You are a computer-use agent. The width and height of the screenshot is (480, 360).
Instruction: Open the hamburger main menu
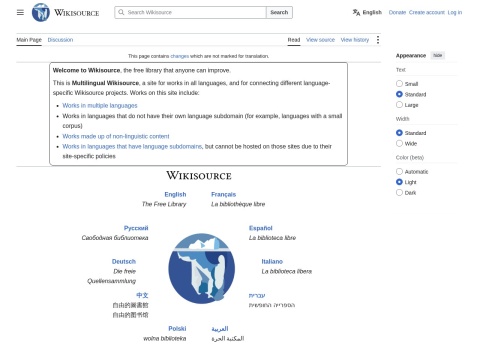(20, 12)
